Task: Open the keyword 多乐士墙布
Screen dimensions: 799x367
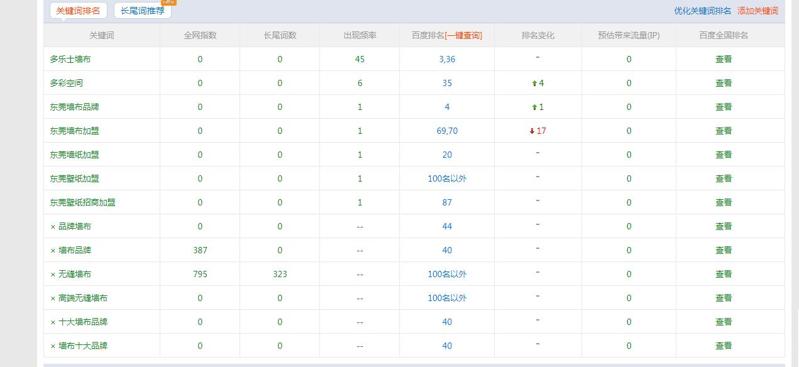Action: pos(70,59)
